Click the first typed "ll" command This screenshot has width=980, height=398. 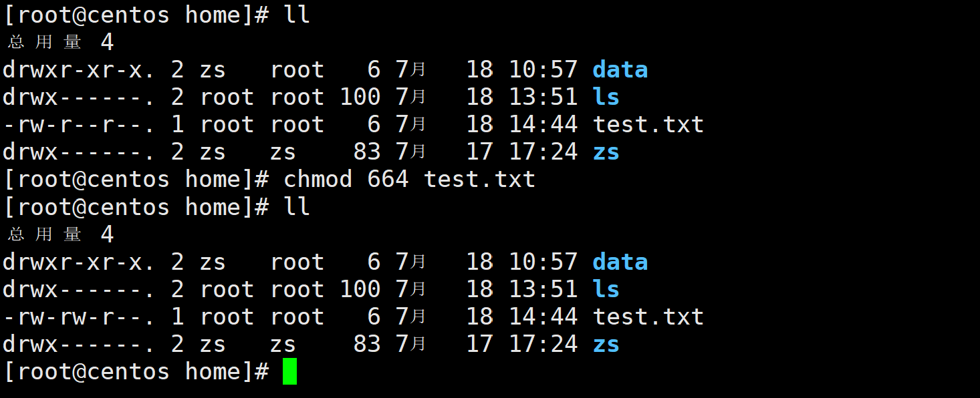[297, 15]
